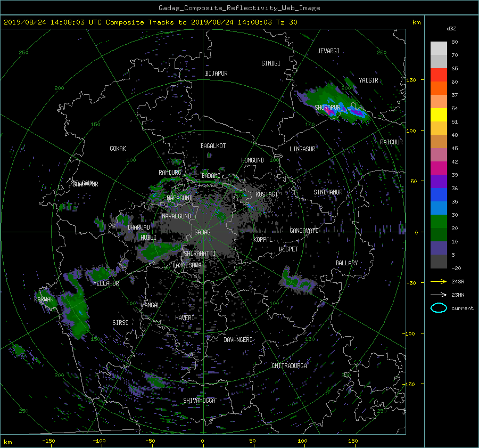
Task: Click the SHIVAMOGGA city label
Action: point(199,401)
